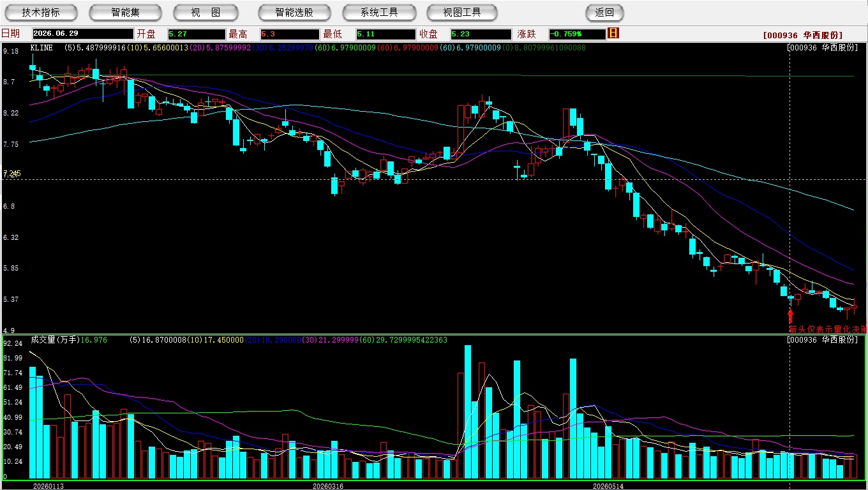Click the 日期 label
Viewport: 868px width, 490px height.
click(x=10, y=34)
